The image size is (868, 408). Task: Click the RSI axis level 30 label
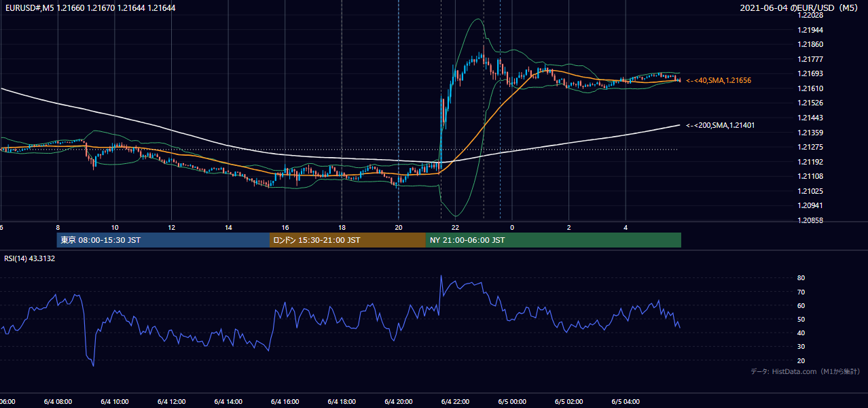pyautogui.click(x=801, y=347)
